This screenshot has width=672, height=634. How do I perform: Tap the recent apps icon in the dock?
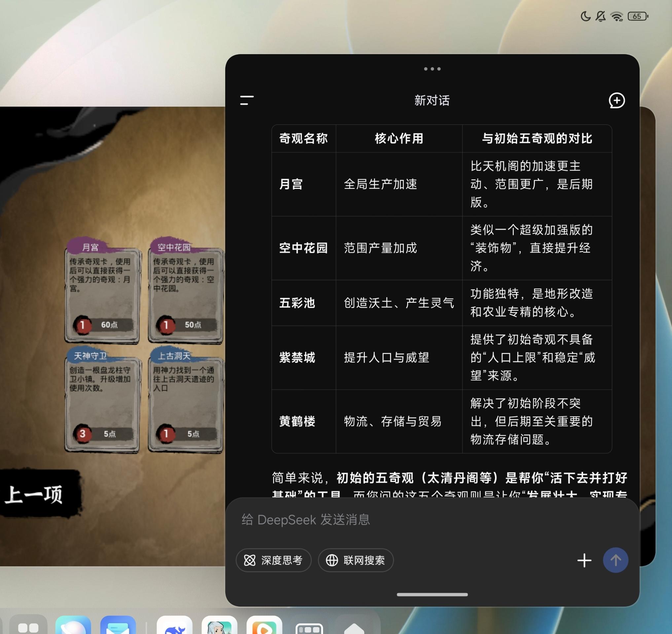pyautogui.click(x=309, y=627)
